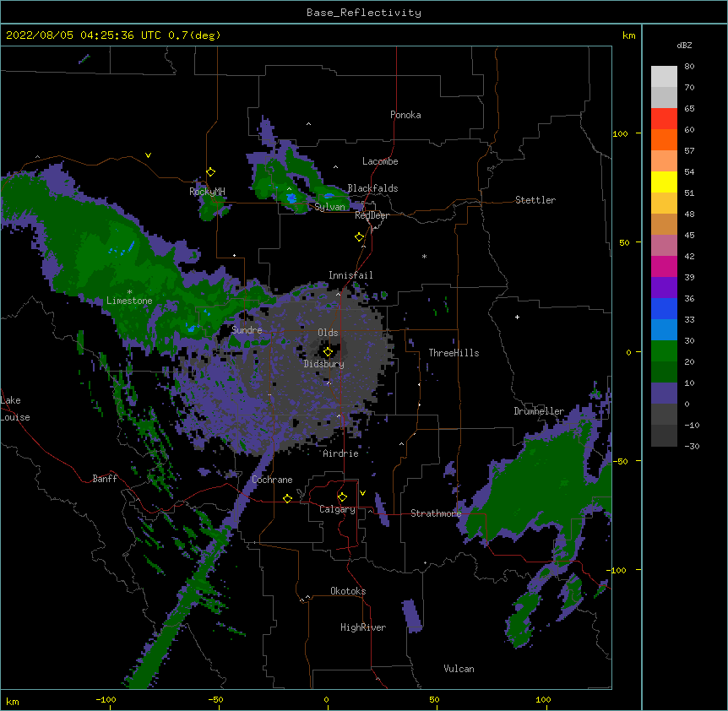Viewport: 728px width, 711px height.
Task: Click the Sundre town label
Action: [247, 330]
